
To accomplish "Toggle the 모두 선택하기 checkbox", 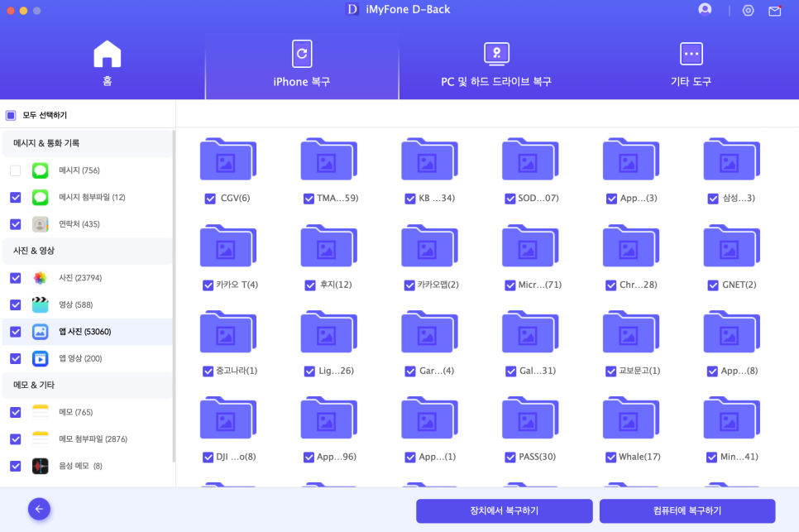I will (x=11, y=115).
